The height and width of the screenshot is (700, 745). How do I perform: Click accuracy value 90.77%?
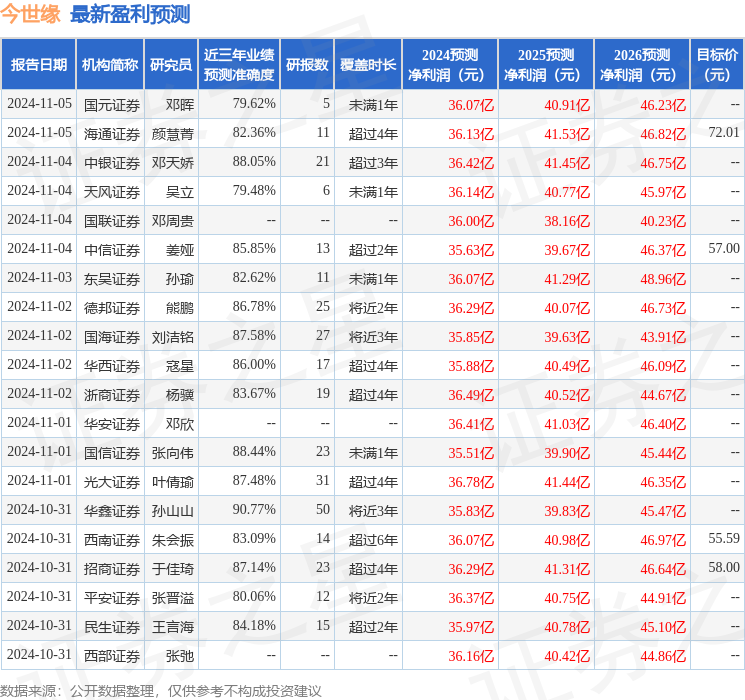[x=254, y=509]
